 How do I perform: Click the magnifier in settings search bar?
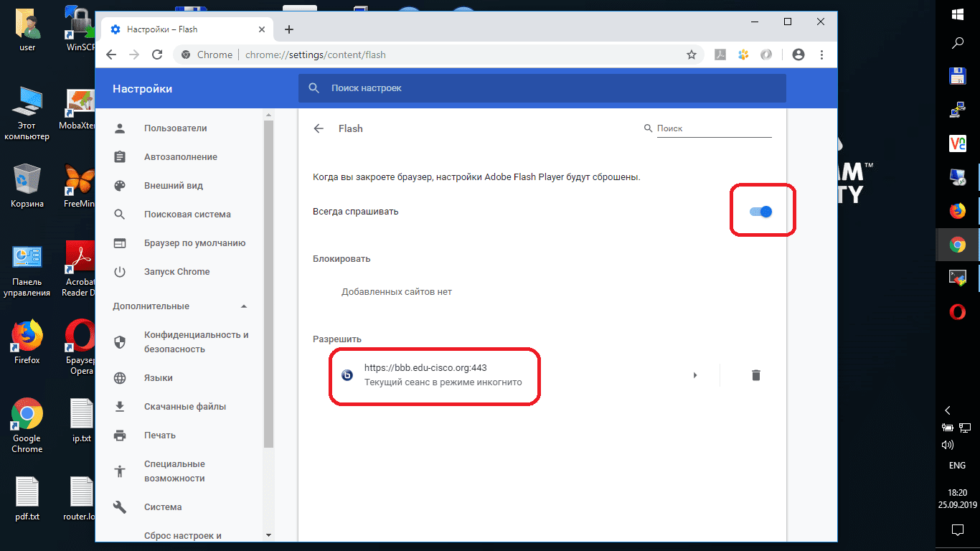pos(314,88)
